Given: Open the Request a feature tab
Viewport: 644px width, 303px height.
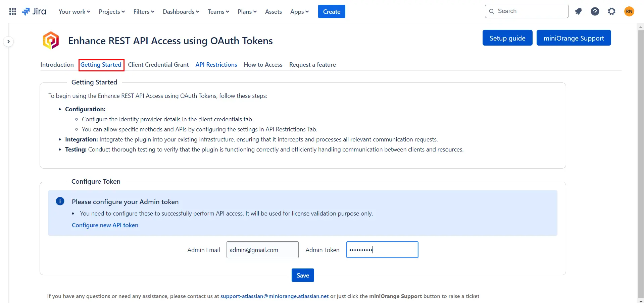Looking at the screenshot, I should click(x=312, y=64).
